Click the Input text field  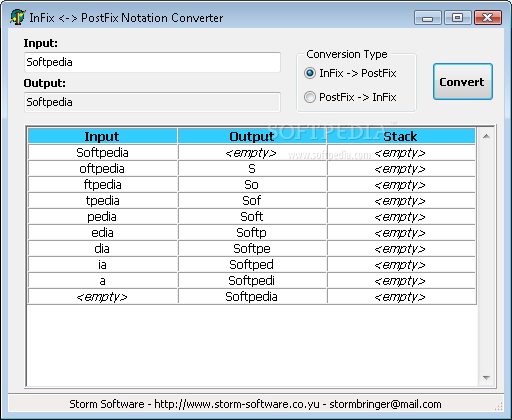[x=152, y=62]
